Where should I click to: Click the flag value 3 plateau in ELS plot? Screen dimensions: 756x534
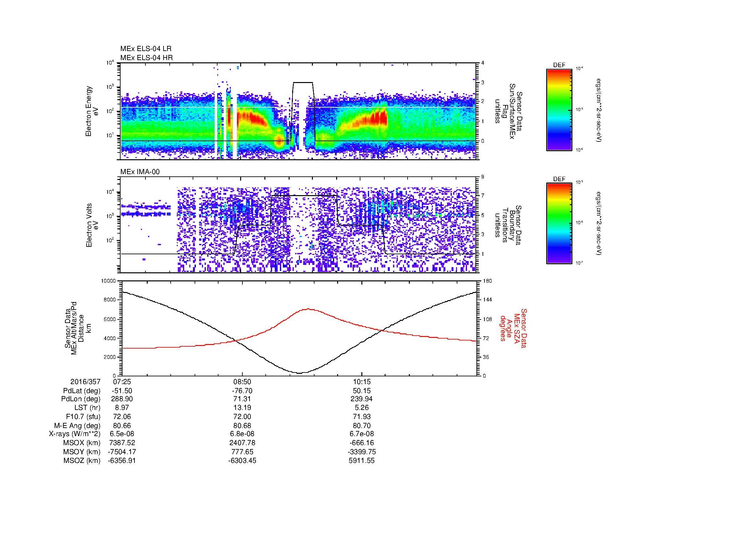tap(303, 82)
